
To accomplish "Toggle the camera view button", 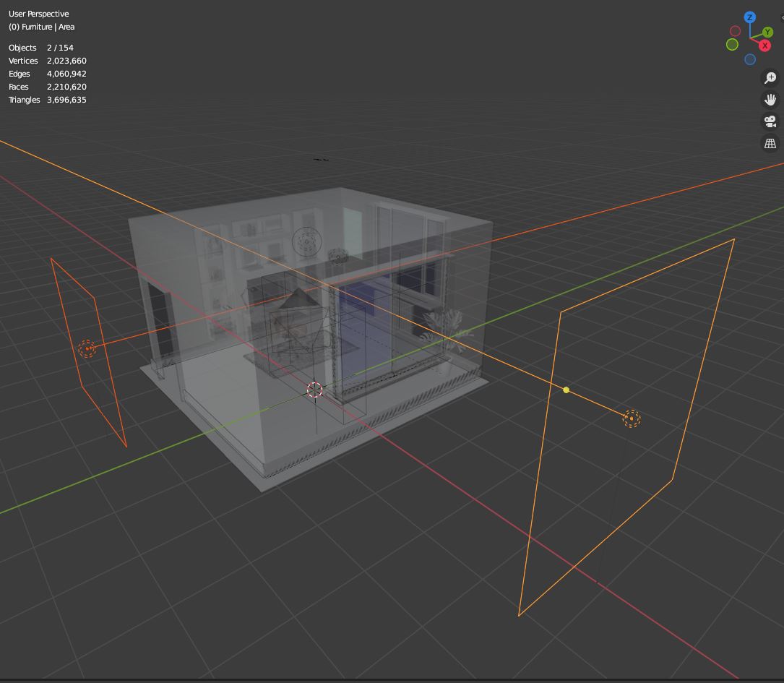I will 770,121.
